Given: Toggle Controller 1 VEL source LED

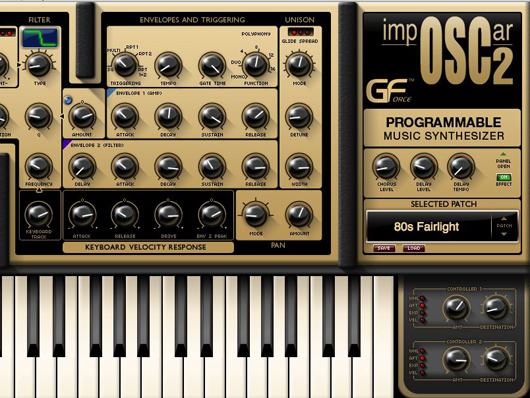Looking at the screenshot, I should pos(422,320).
